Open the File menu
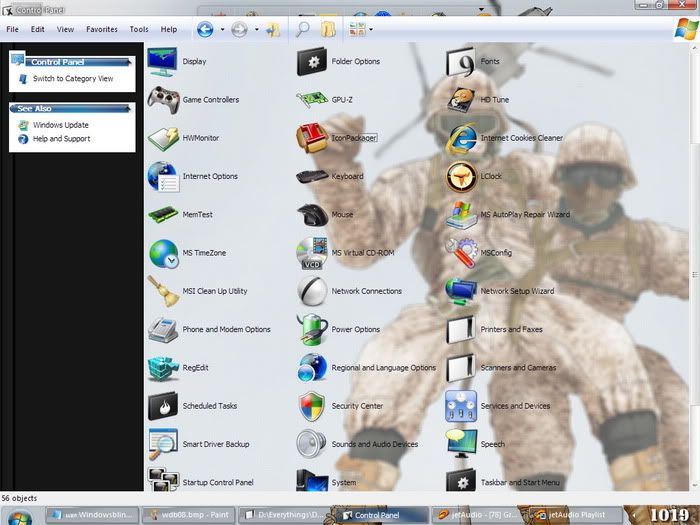The width and height of the screenshot is (700, 525). [12, 29]
